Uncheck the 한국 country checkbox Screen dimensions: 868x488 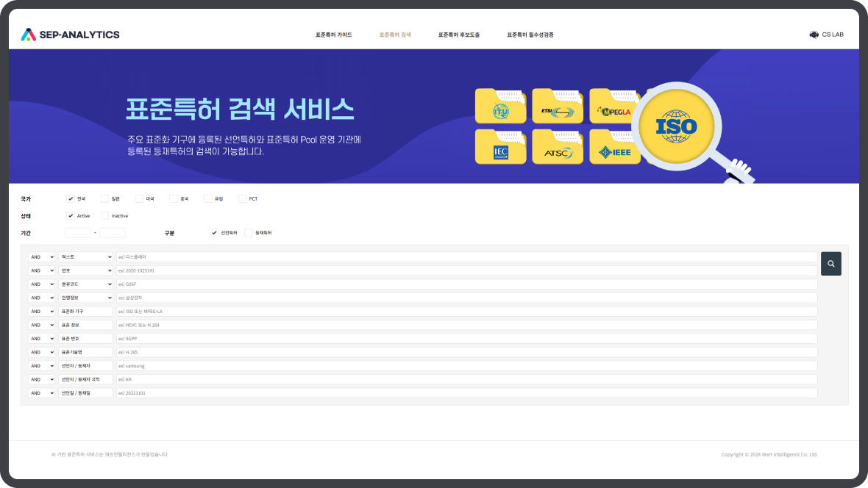tap(71, 198)
